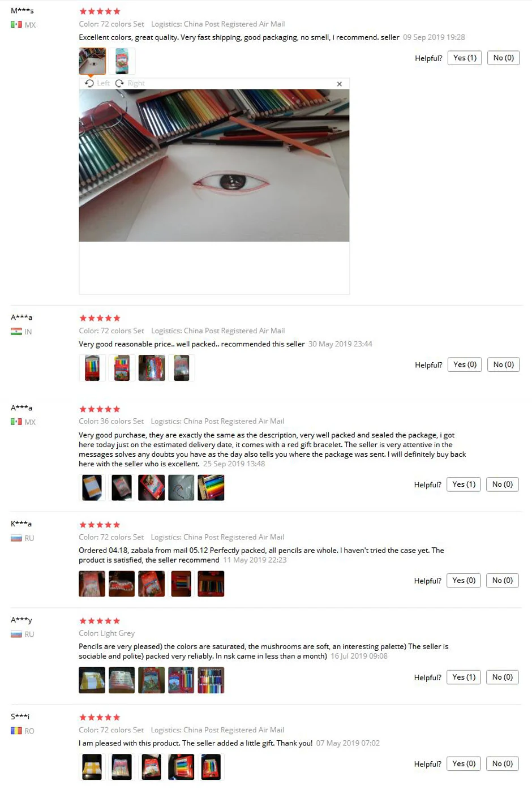The width and height of the screenshot is (532, 798).
Task: Click Yes (1) on 36 colors Set review
Action: point(464,484)
